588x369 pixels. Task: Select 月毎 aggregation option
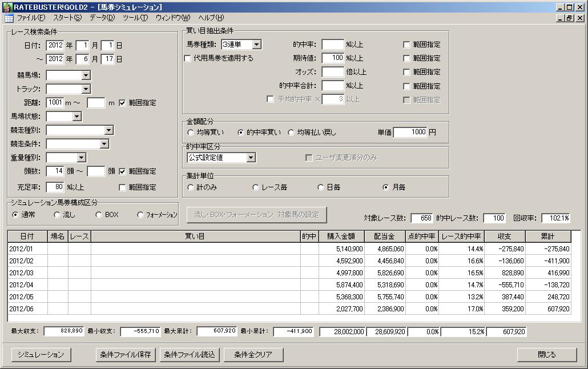(386, 187)
